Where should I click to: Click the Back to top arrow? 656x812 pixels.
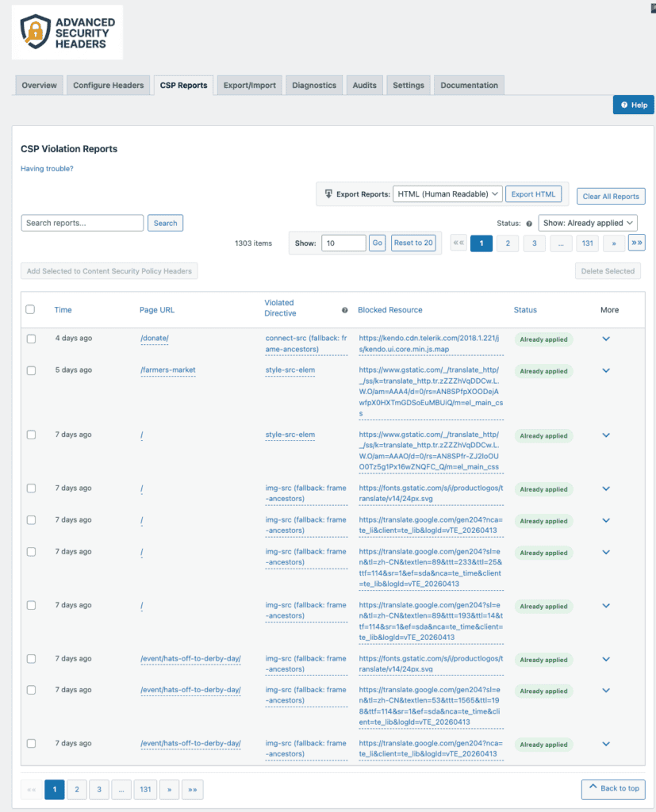pyautogui.click(x=593, y=788)
